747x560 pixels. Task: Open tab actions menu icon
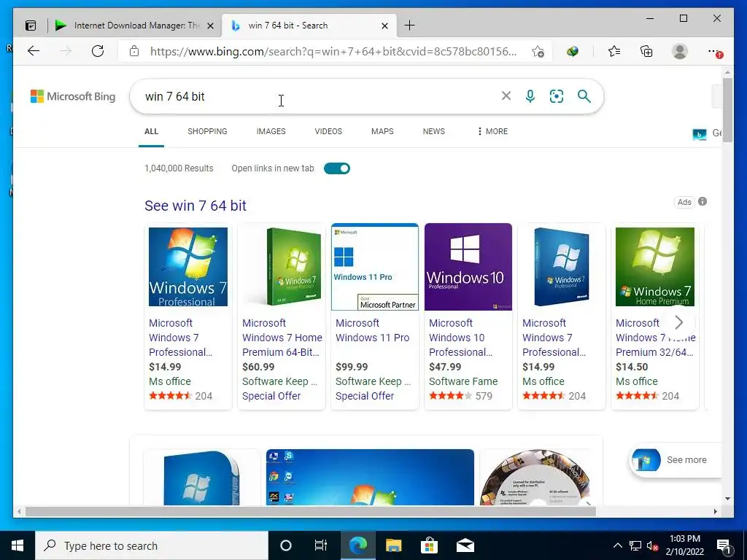click(x=31, y=26)
